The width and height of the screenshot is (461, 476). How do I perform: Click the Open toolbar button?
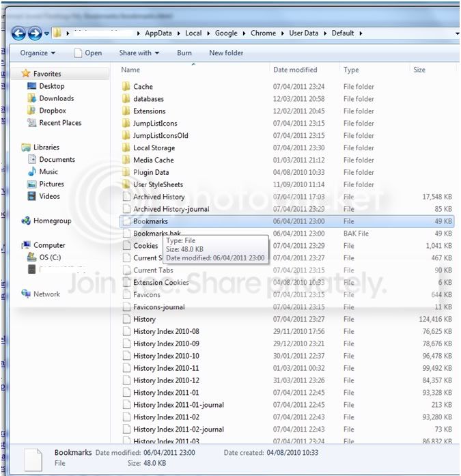pos(88,53)
